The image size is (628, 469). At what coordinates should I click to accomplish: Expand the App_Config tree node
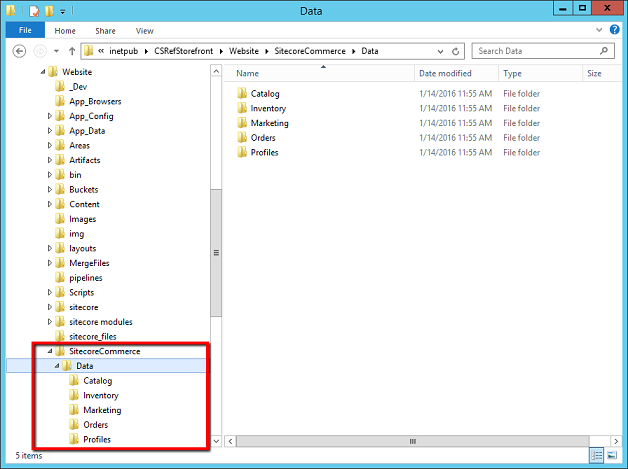click(50, 116)
